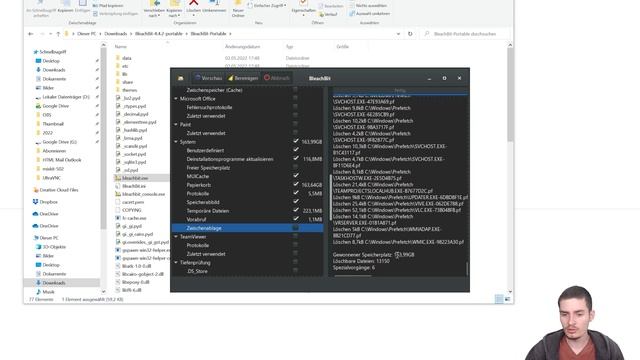Click the Fertig progress bar in BleachBit
This screenshot has height=360, width=640.
pos(400,91)
